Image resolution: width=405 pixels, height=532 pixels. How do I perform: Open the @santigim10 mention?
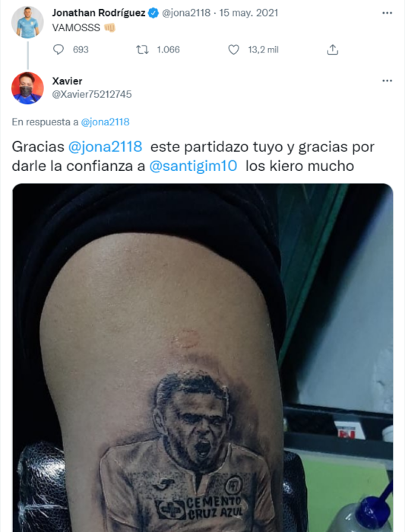(x=193, y=166)
